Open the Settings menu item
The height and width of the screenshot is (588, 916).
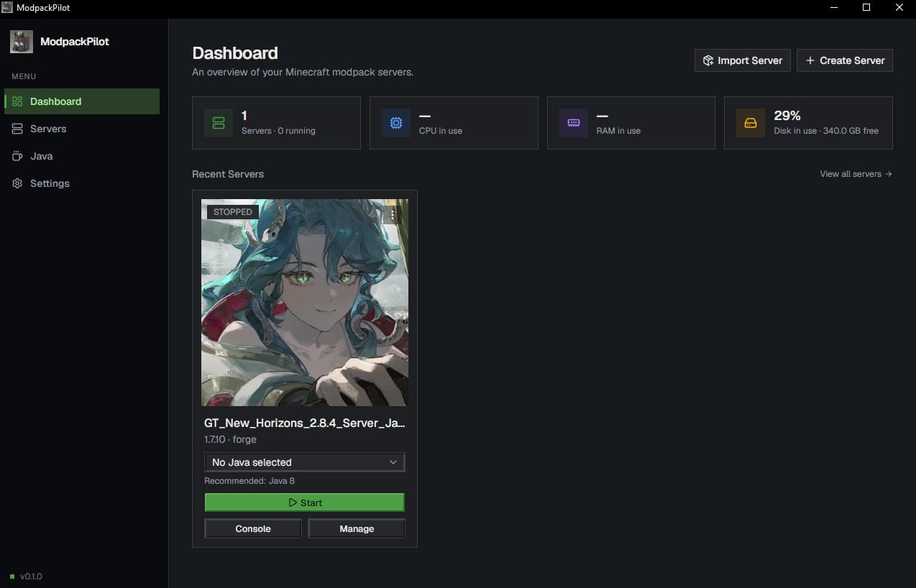click(x=82, y=183)
